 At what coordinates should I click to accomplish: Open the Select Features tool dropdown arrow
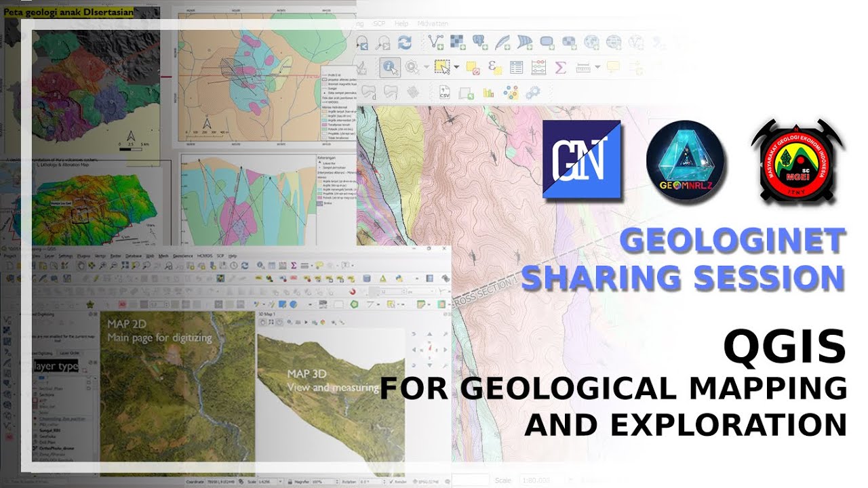click(x=456, y=67)
